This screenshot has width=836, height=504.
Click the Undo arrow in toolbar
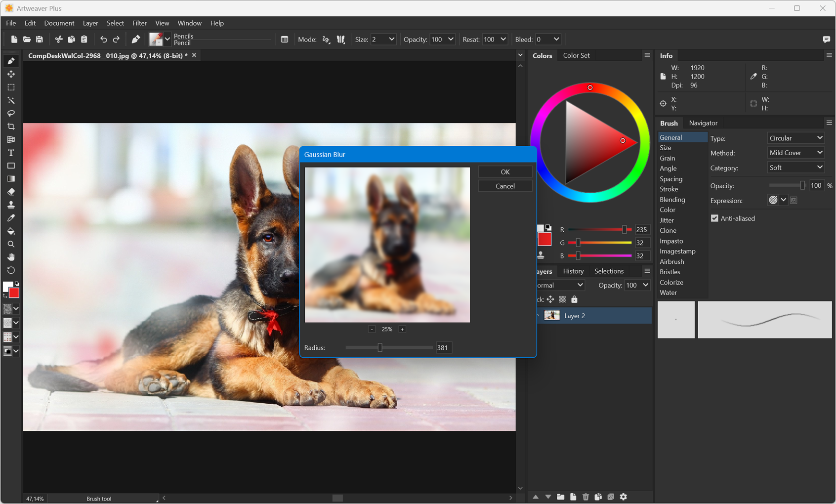point(103,40)
